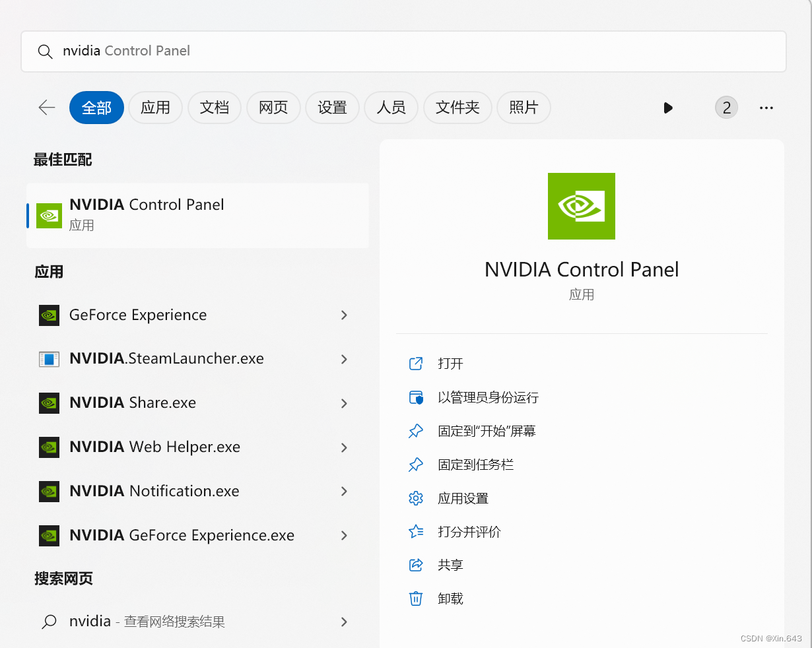Expand NVIDIA.SteamLauncher.exe result chevron
Viewport: 812px width, 648px height.
(x=344, y=359)
